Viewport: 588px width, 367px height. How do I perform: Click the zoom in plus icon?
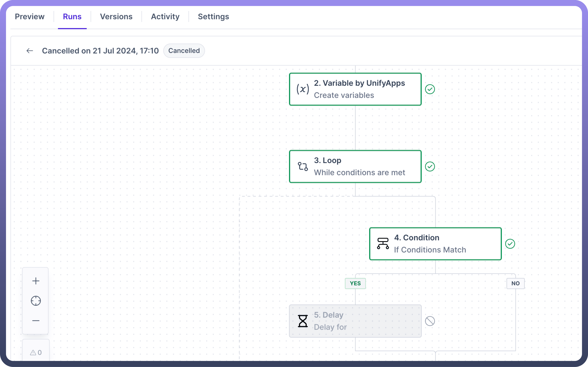(36, 281)
